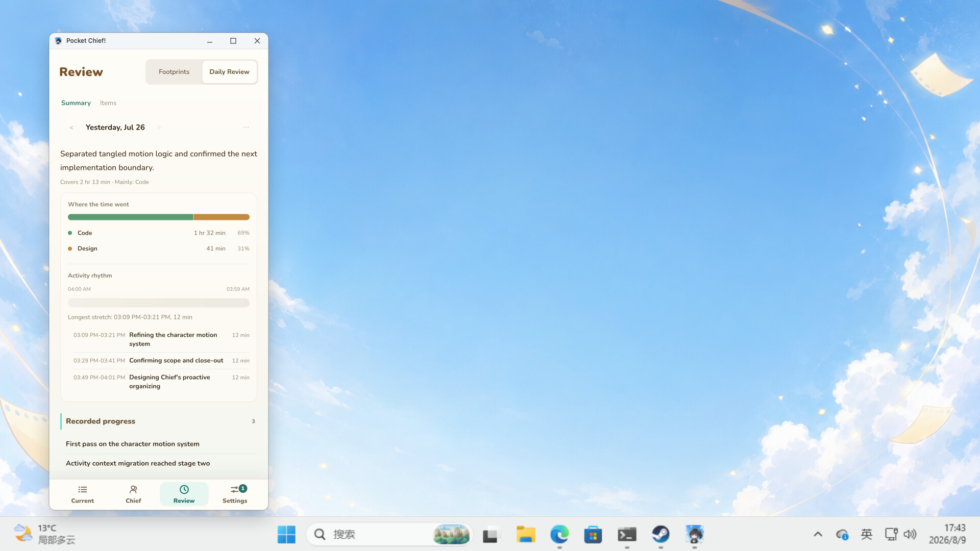
Task: Open File Explorer from the taskbar
Action: 526,535
